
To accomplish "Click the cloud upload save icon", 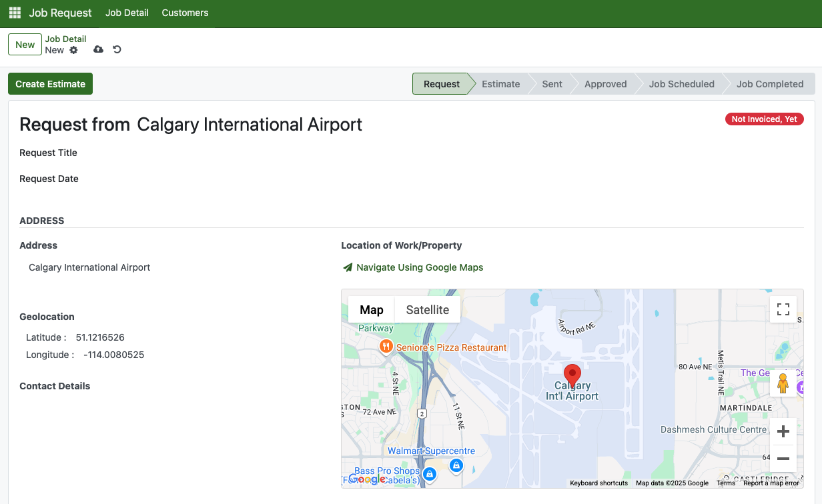I will pos(98,49).
